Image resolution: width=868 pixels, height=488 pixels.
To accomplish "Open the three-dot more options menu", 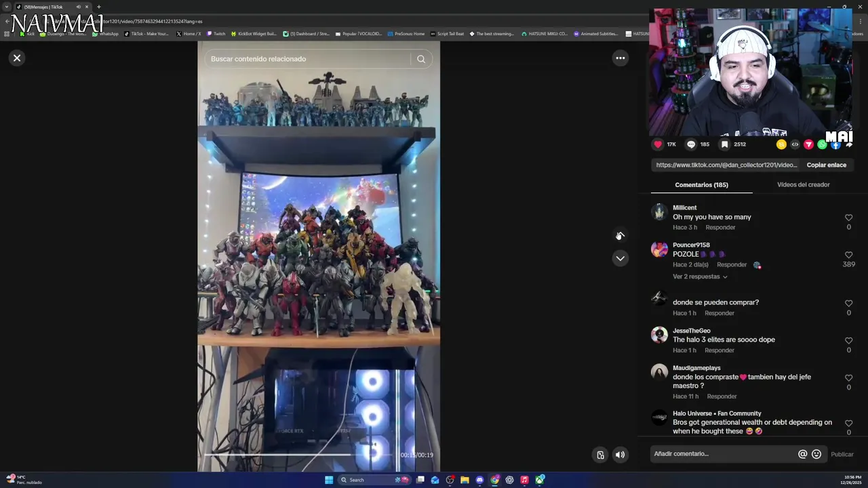I will pos(620,58).
